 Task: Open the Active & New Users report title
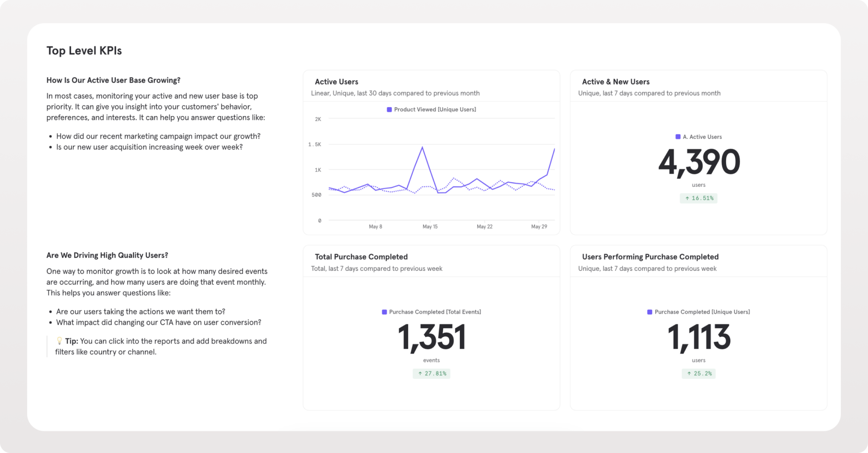pyautogui.click(x=615, y=82)
